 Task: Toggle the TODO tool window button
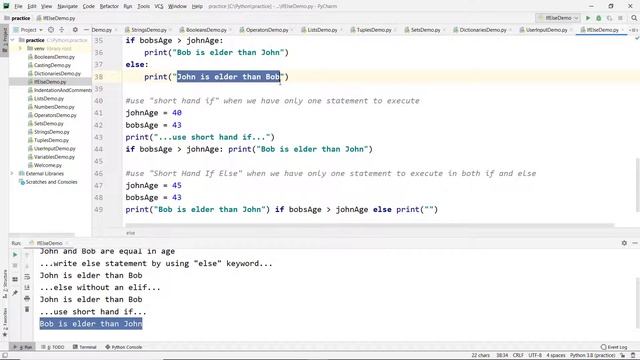pyautogui.click(x=53, y=347)
